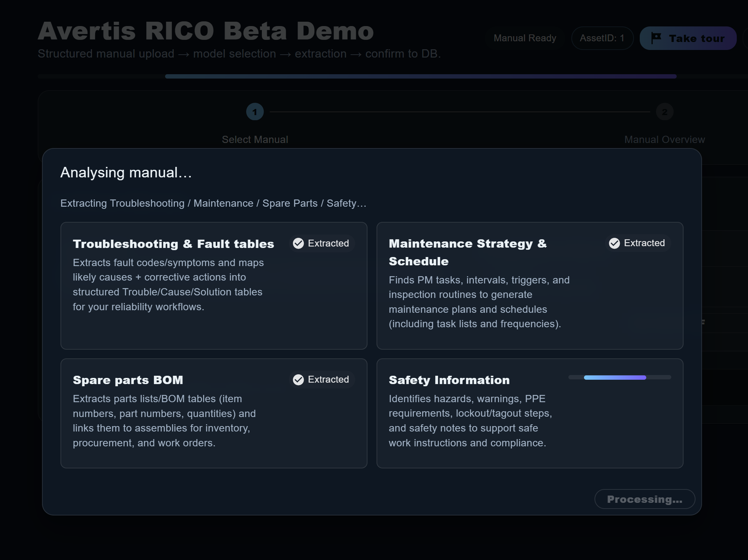Toggle the Extracted badge on Troubleshooting card

[x=322, y=243]
